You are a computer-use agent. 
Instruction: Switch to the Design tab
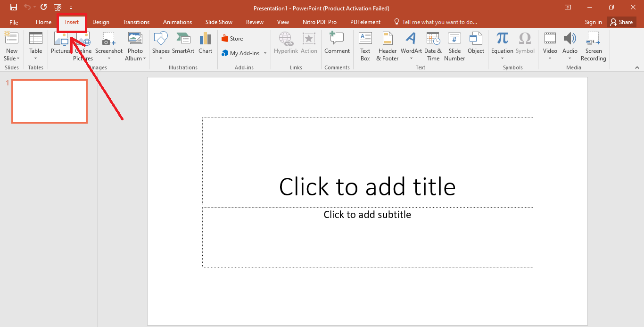coord(101,22)
